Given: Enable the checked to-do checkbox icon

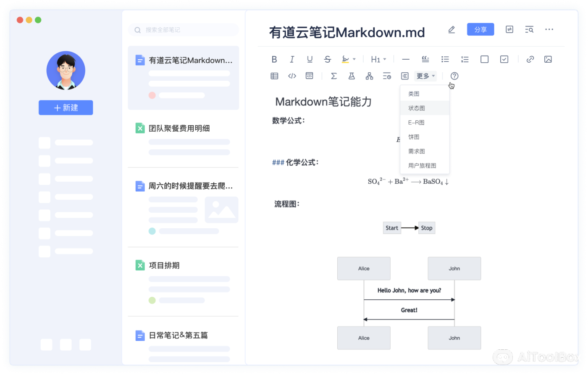Looking at the screenshot, I should [504, 59].
